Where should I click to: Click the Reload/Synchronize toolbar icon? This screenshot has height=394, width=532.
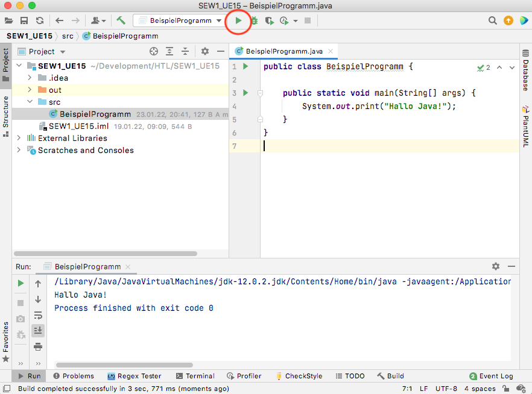click(40, 20)
